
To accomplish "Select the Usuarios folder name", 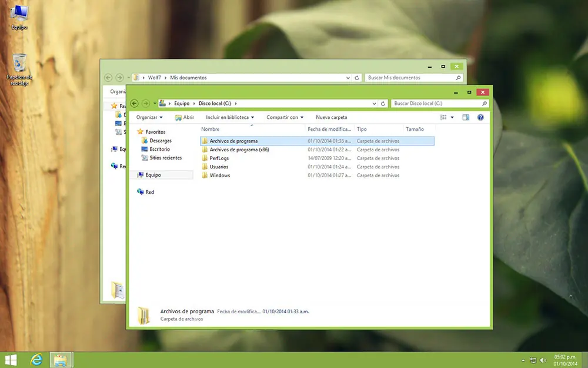I will click(x=219, y=167).
